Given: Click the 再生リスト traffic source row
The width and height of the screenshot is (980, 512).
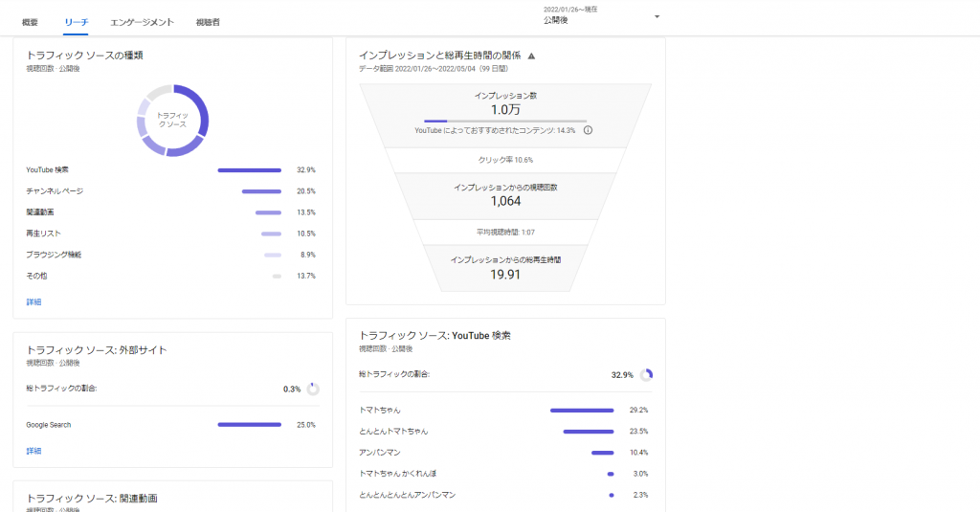Looking at the screenshot, I should pyautogui.click(x=171, y=234).
